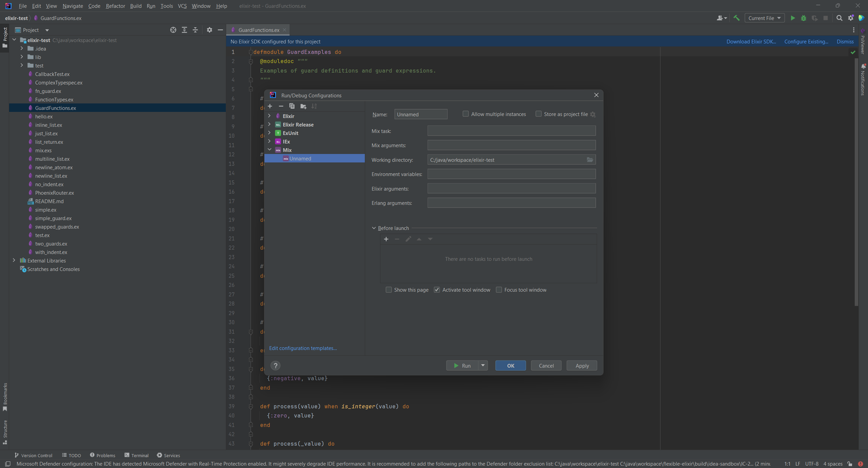868x468 pixels.
Task: Click the Name field containing Unnamed
Action: (421, 115)
